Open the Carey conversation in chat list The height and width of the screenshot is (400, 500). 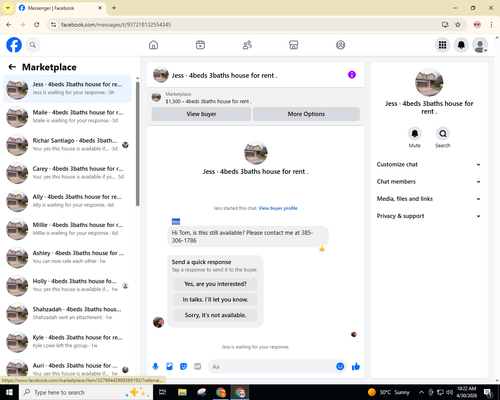(x=67, y=173)
